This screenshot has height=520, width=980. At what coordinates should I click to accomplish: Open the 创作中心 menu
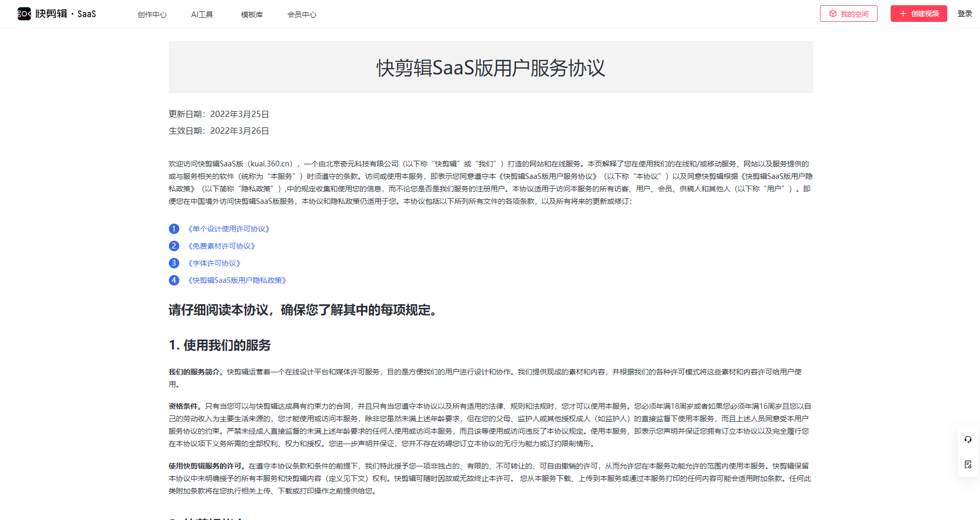coord(152,15)
